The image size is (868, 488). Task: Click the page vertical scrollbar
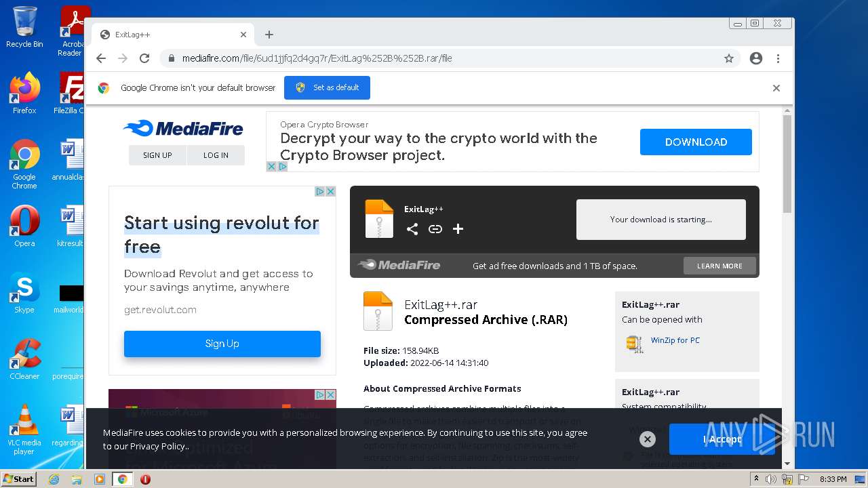click(x=787, y=163)
